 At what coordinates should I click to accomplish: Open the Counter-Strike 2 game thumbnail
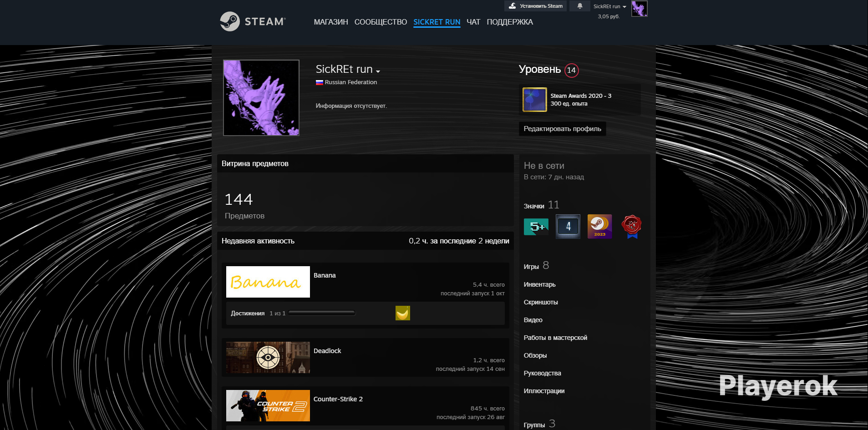[x=268, y=406]
